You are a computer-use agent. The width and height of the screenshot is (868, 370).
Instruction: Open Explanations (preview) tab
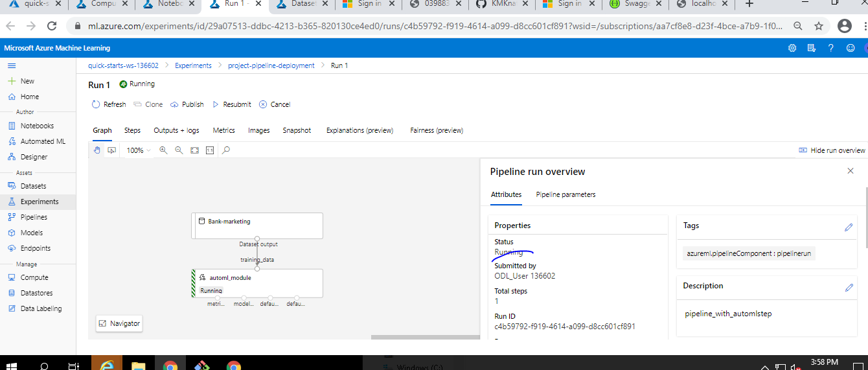[360, 130]
